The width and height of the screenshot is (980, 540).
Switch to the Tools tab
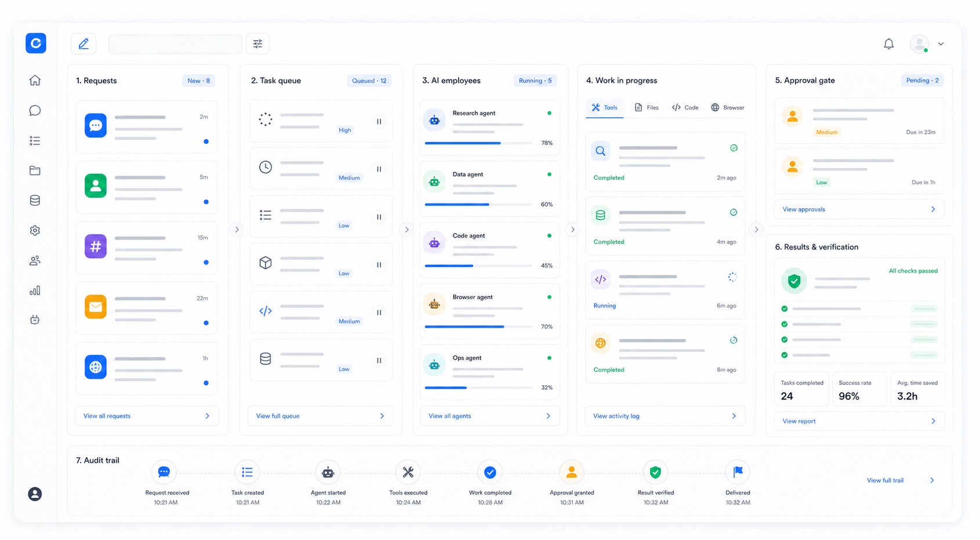604,107
